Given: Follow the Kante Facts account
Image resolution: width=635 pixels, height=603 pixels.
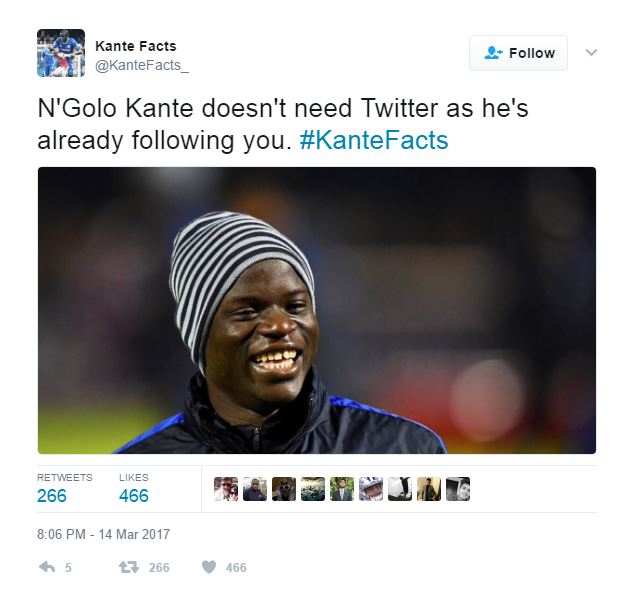Looking at the screenshot, I should point(518,53).
